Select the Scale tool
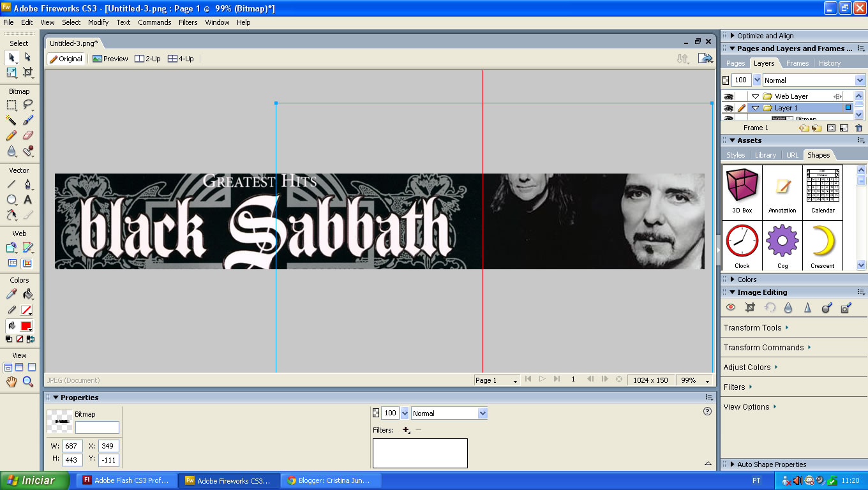The width and height of the screenshot is (868, 490). (x=11, y=73)
